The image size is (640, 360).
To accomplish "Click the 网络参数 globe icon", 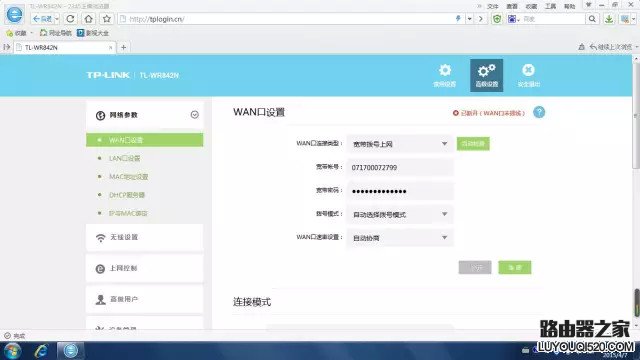I will tap(100, 116).
